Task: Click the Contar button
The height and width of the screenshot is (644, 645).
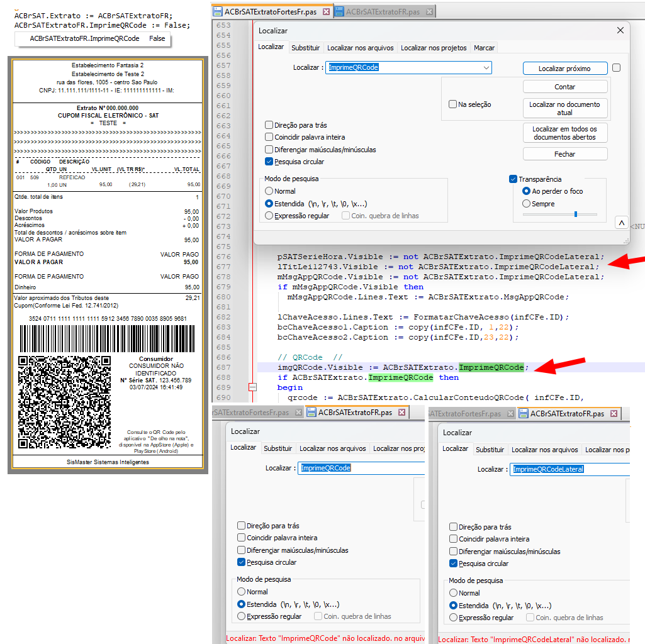Action: click(x=565, y=87)
